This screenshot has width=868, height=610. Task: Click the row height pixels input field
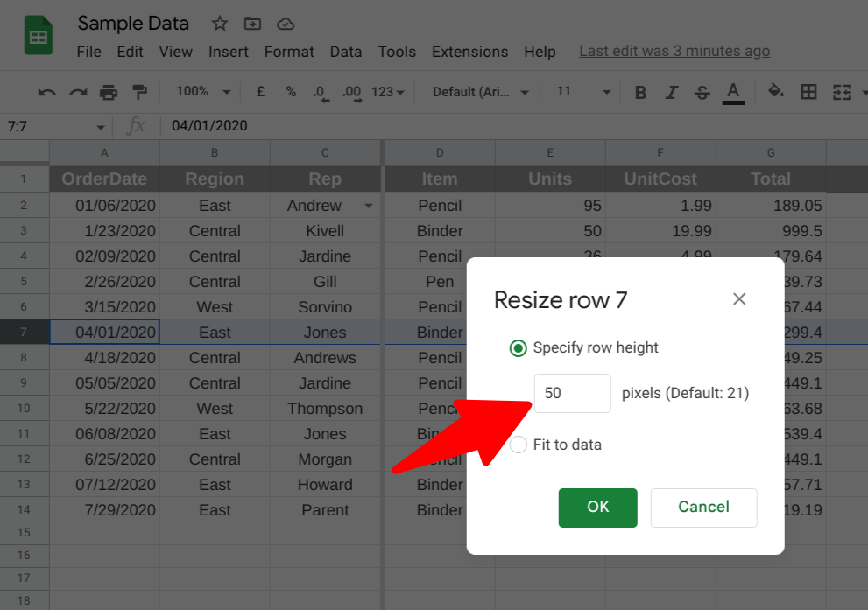pyautogui.click(x=572, y=393)
